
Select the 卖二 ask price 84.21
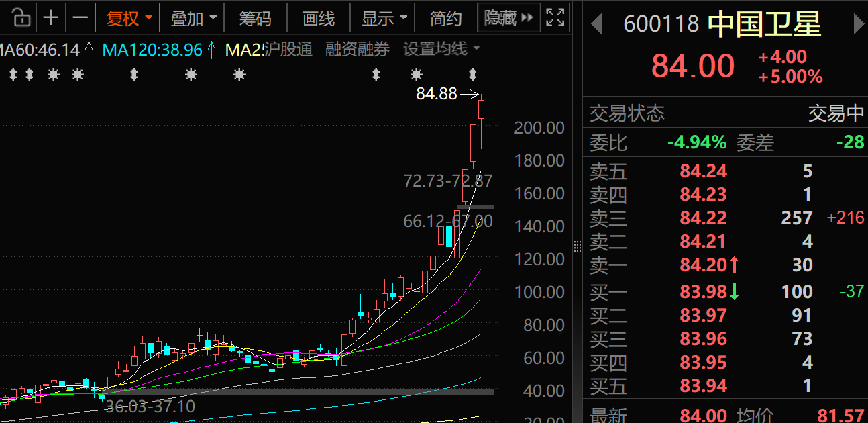point(703,242)
